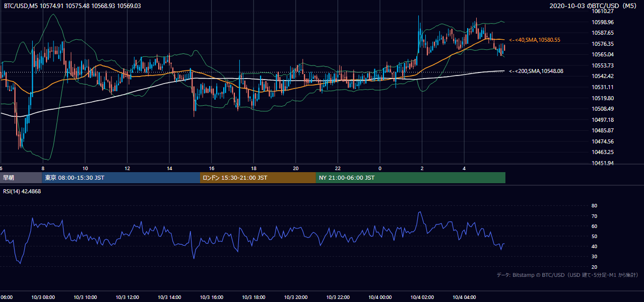Click the 10/4 04:00 bottom time label
This screenshot has width=644, height=302.
pyautogui.click(x=464, y=297)
